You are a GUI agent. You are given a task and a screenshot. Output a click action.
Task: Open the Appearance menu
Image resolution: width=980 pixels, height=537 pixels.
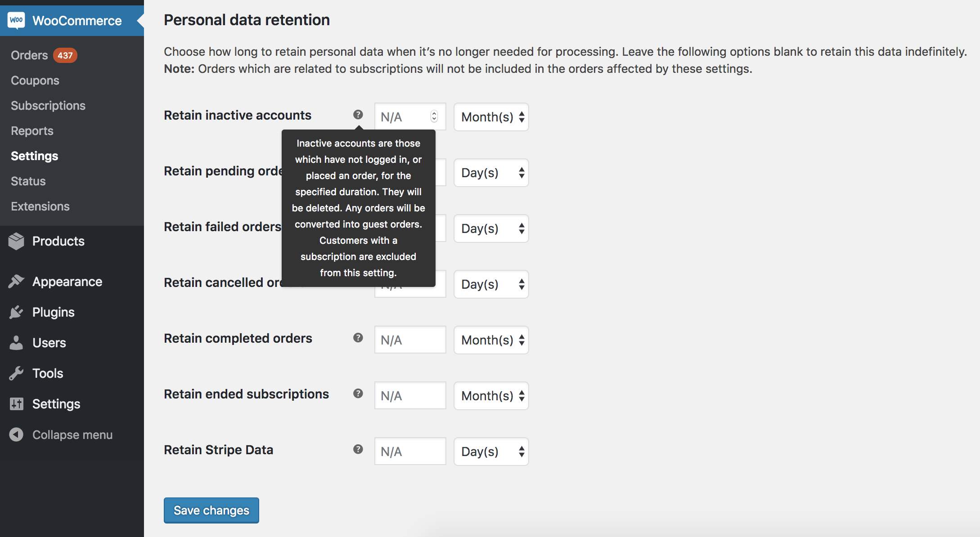tap(72, 282)
